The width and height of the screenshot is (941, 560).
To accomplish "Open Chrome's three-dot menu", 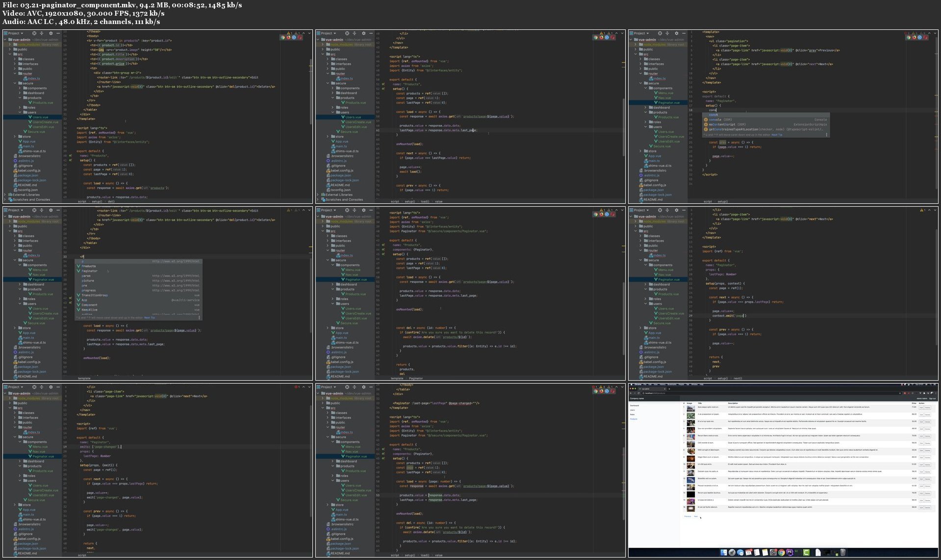I will pos(936,393).
